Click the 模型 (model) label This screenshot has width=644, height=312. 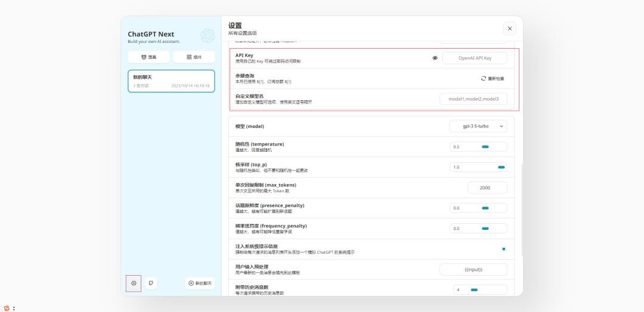250,126
